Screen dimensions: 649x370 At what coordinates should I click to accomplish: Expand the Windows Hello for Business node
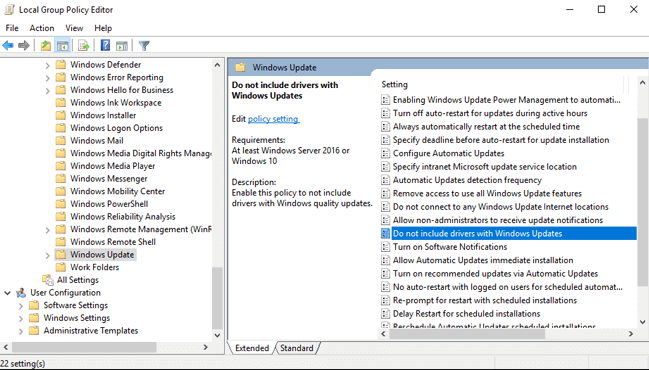(48, 91)
